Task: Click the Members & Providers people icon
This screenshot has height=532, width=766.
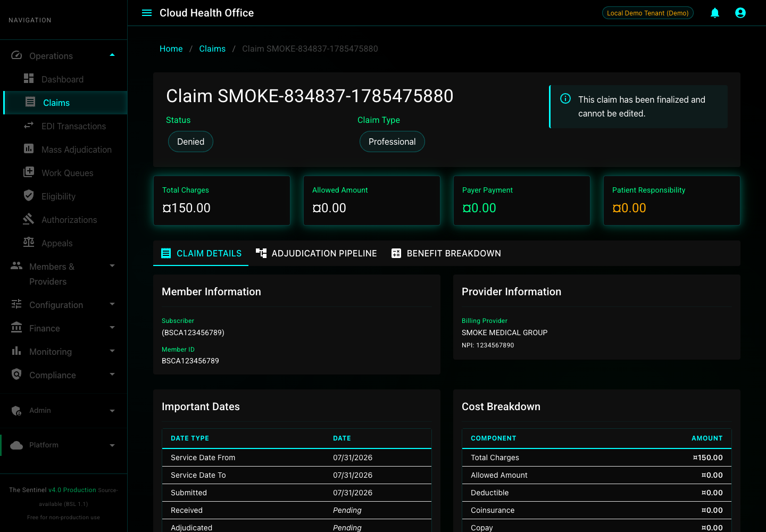Action: click(x=16, y=266)
